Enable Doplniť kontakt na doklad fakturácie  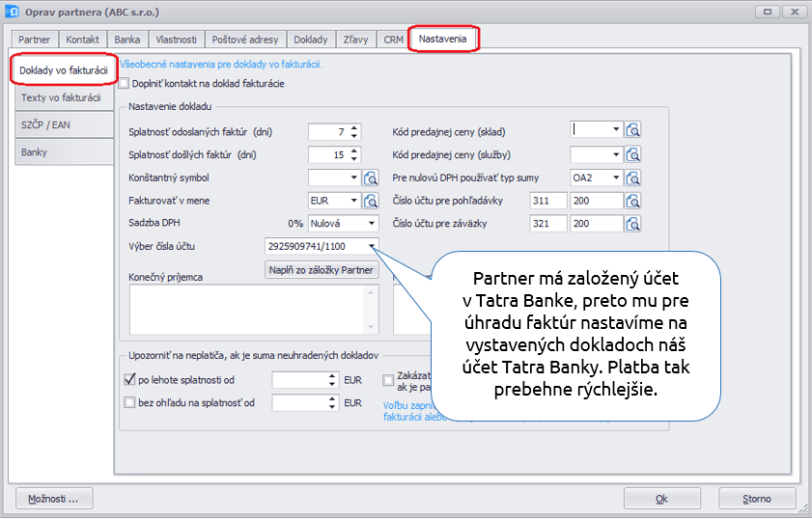pyautogui.click(x=123, y=84)
